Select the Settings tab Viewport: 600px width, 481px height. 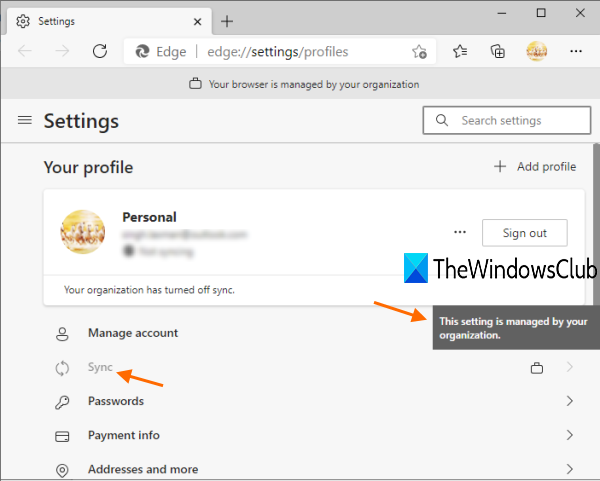109,21
